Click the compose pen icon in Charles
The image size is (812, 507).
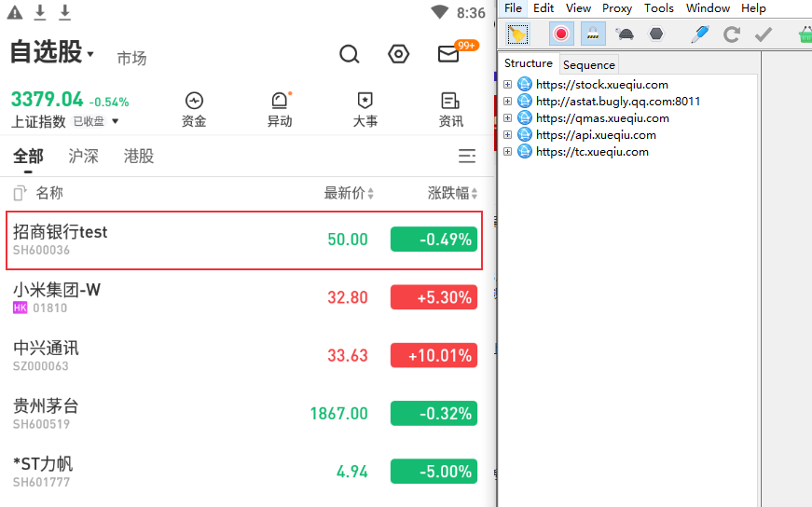(x=699, y=34)
